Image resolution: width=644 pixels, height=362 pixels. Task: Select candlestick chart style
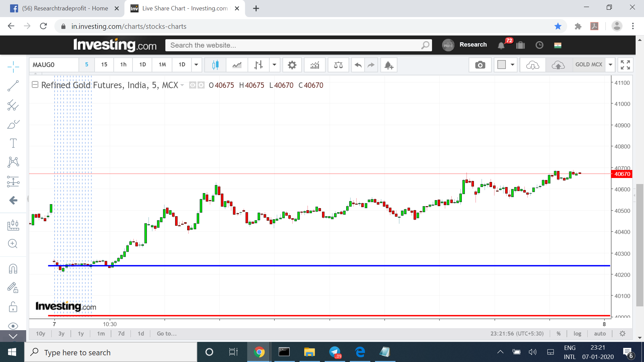point(215,65)
